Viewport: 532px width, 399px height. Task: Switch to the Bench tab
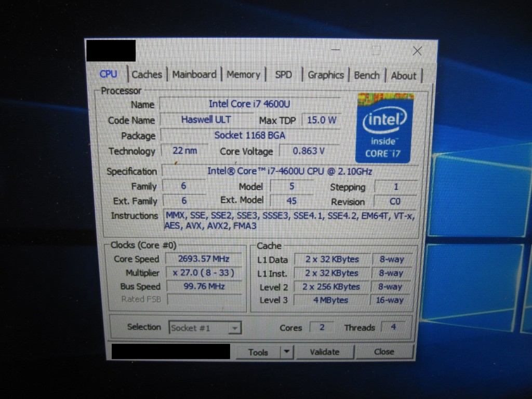[x=366, y=75]
